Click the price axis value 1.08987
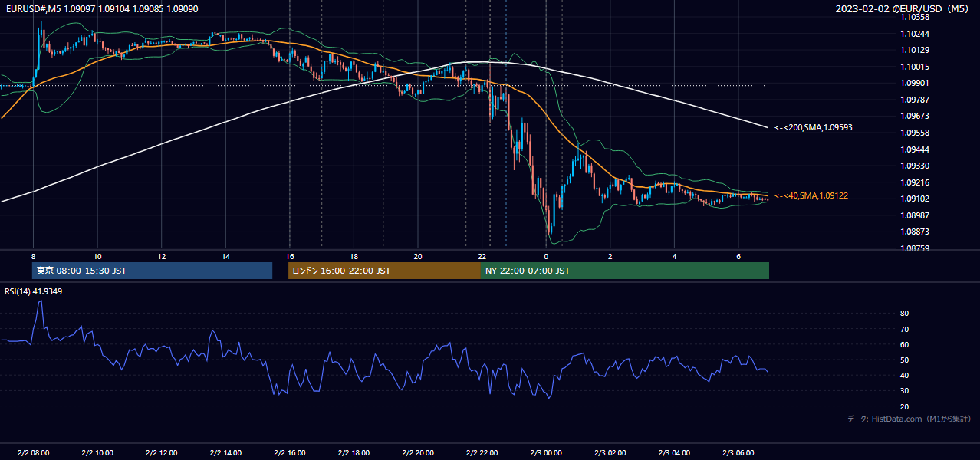The height and width of the screenshot is (460, 980). click(x=914, y=215)
